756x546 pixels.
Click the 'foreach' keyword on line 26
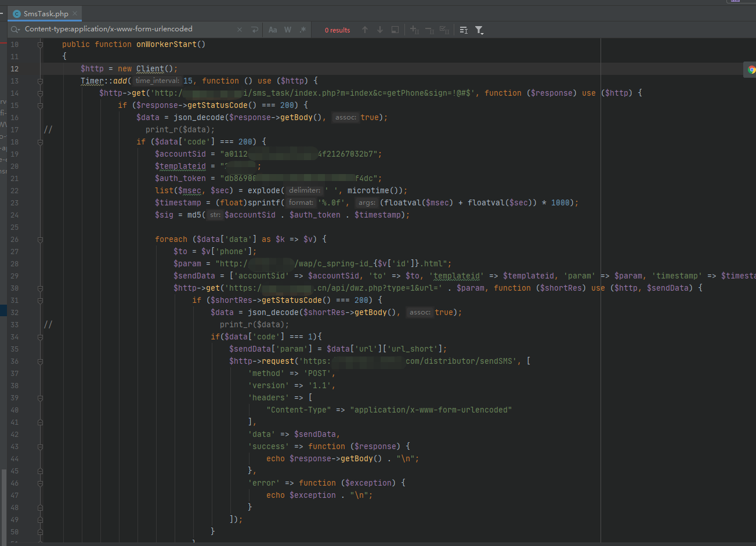click(x=171, y=239)
